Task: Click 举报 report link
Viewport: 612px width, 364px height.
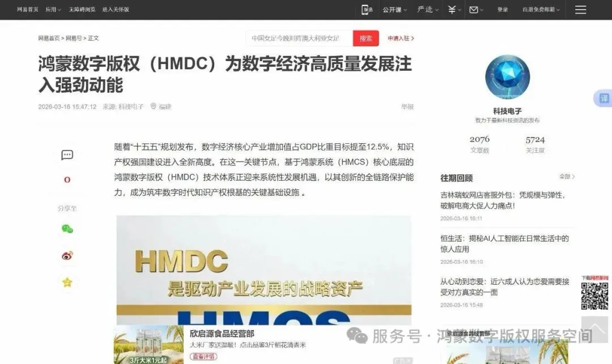Action: pos(407,106)
